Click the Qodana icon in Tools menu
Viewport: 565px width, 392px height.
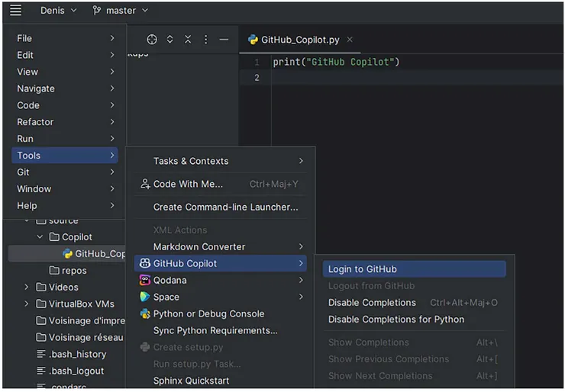coord(145,280)
